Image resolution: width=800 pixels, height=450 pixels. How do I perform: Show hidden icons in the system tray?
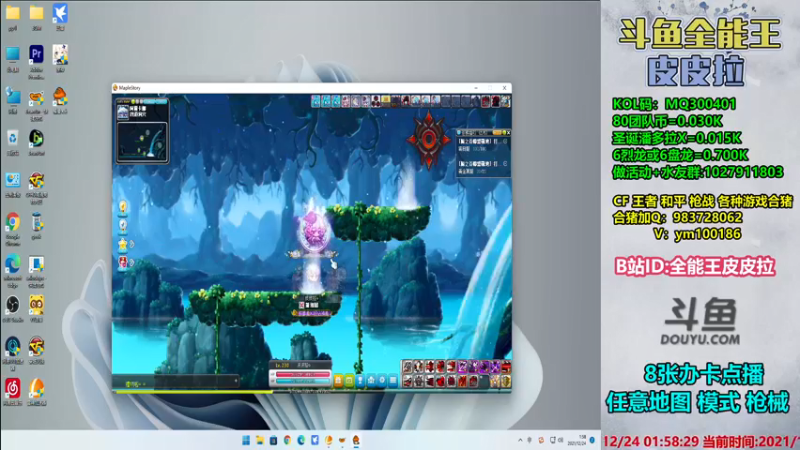click(x=520, y=440)
